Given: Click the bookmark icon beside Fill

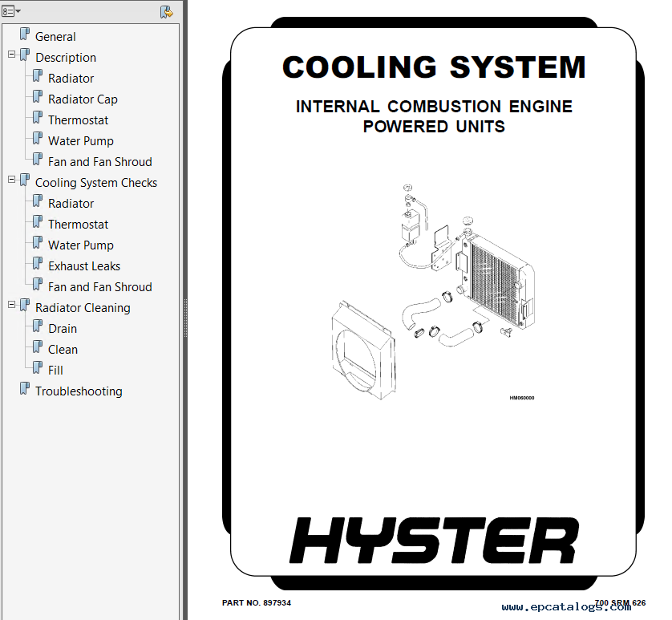Looking at the screenshot, I should pyautogui.click(x=38, y=368).
